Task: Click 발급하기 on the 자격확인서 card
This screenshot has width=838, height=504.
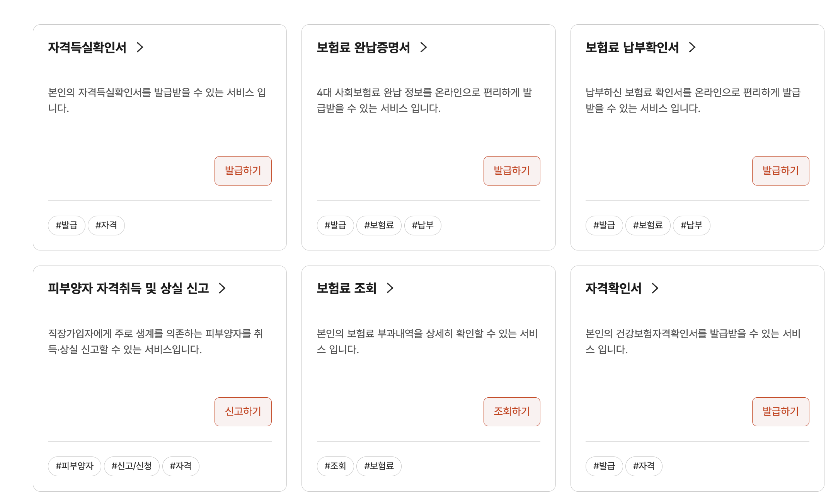Action: 780,411
